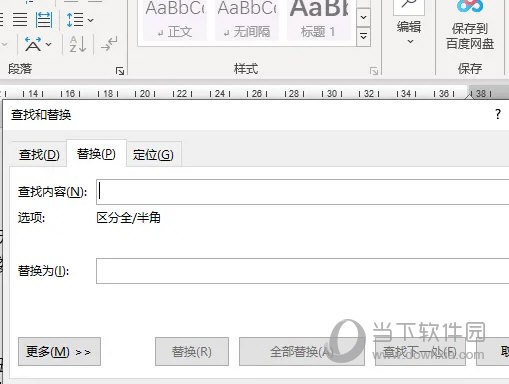Click the 查找内容 input field
The height and width of the screenshot is (384, 509).
click(x=303, y=192)
